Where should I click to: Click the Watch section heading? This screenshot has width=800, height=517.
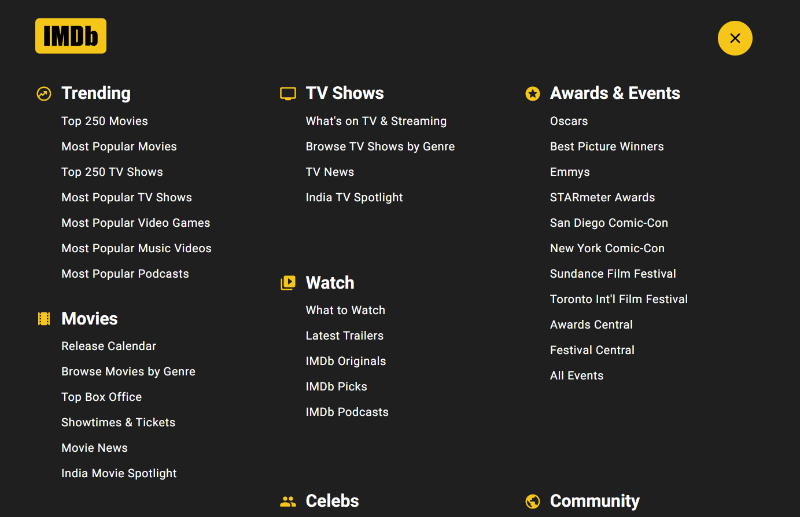330,283
